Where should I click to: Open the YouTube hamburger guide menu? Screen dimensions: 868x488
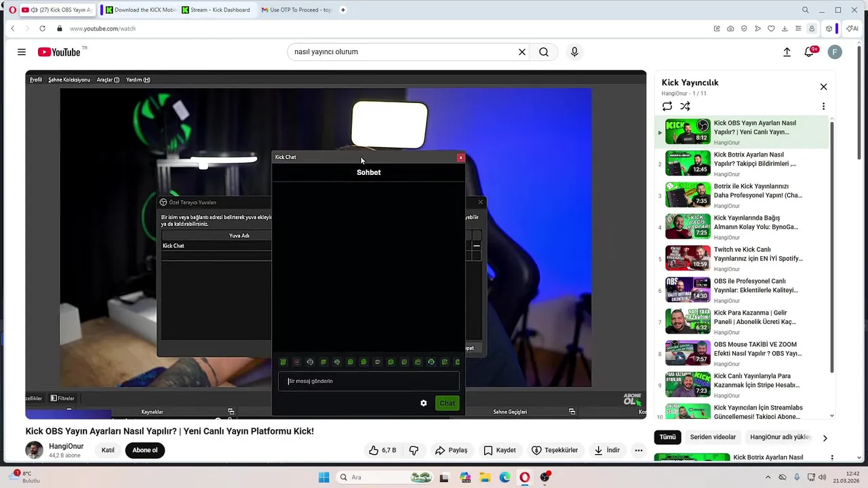click(x=22, y=52)
